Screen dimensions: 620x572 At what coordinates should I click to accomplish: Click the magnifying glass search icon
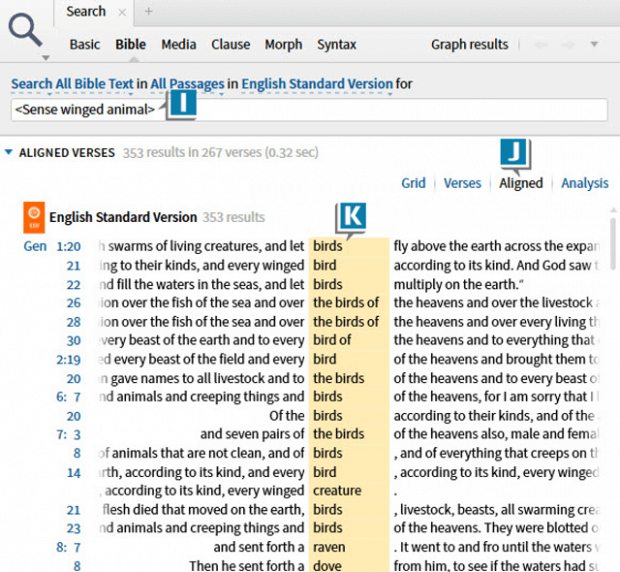pos(24,32)
